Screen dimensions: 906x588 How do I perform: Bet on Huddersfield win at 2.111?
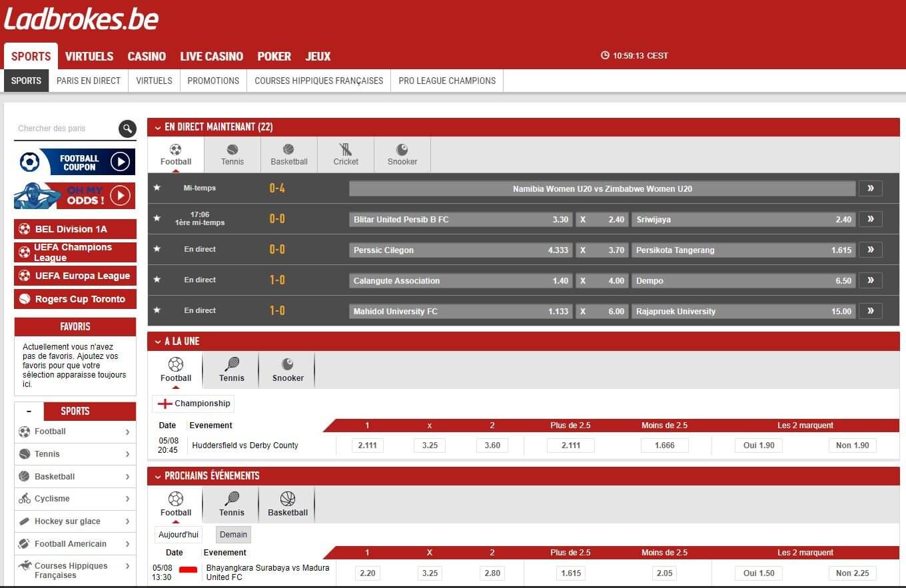(x=368, y=445)
